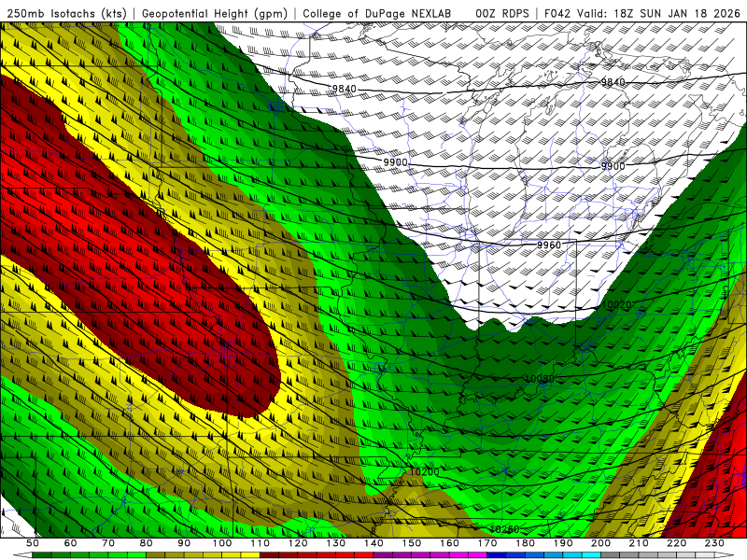Click the '10260' height contour label
The width and height of the screenshot is (747, 560).
[x=504, y=529]
